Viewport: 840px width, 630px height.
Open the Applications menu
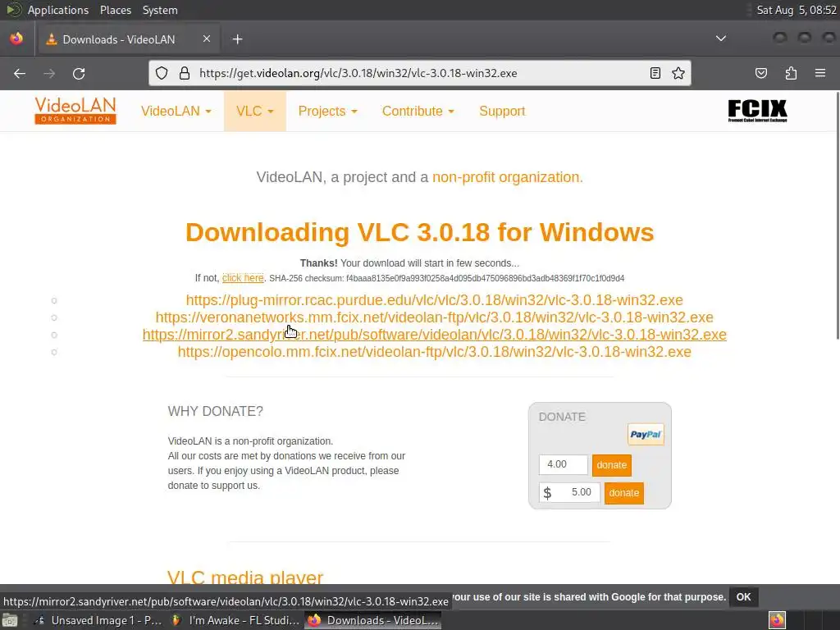click(58, 10)
